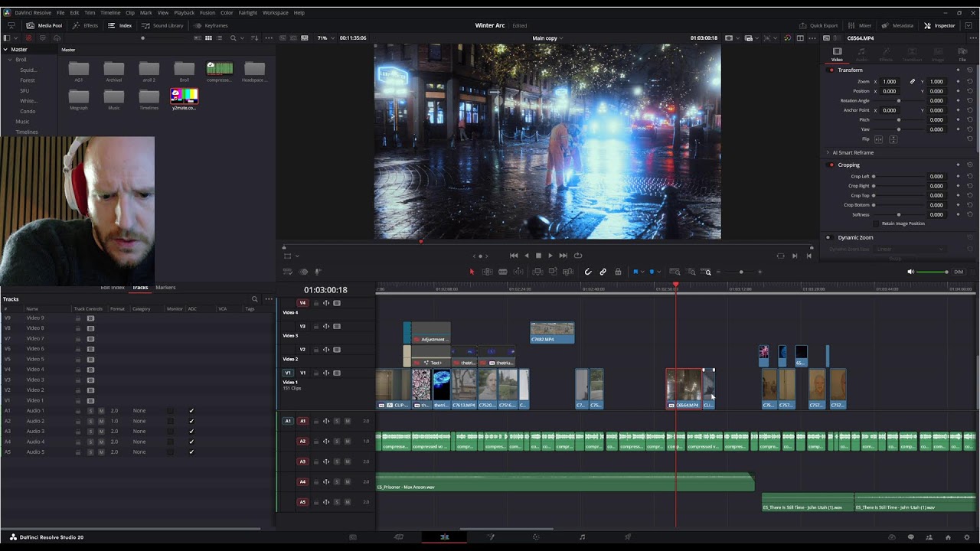Toggle the Inspector panel button
Image resolution: width=980 pixels, height=551 pixels.
[x=939, y=25]
